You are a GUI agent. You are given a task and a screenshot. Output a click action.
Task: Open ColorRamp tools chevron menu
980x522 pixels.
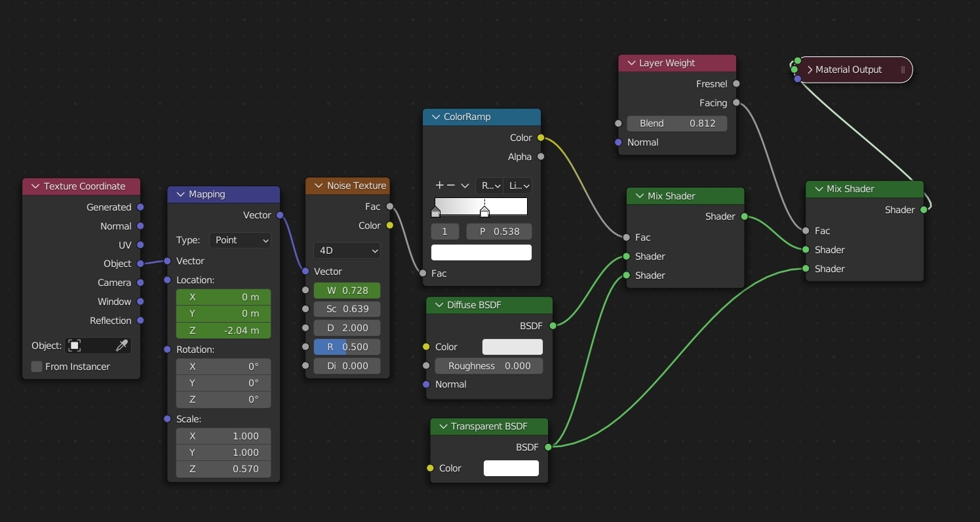pyautogui.click(x=465, y=186)
